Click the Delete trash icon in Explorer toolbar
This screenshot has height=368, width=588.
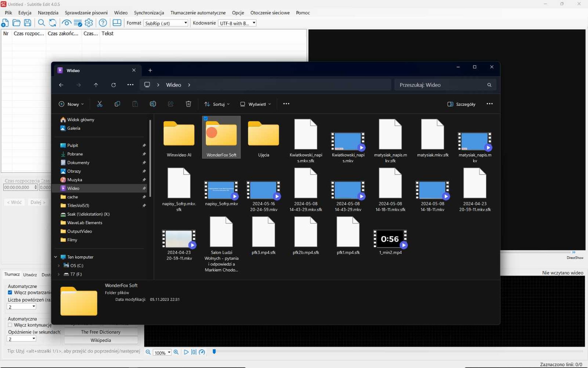coord(189,104)
